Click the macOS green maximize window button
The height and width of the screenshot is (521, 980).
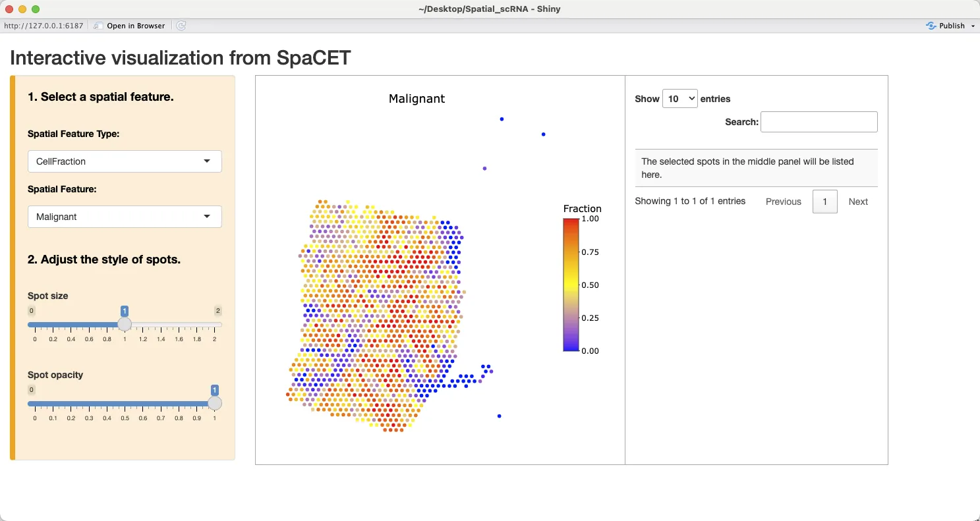coord(36,9)
